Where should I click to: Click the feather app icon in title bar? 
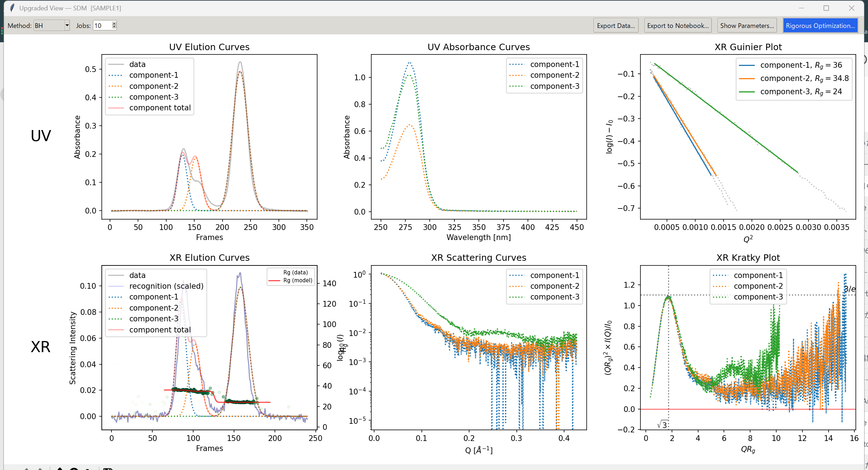[12, 8]
